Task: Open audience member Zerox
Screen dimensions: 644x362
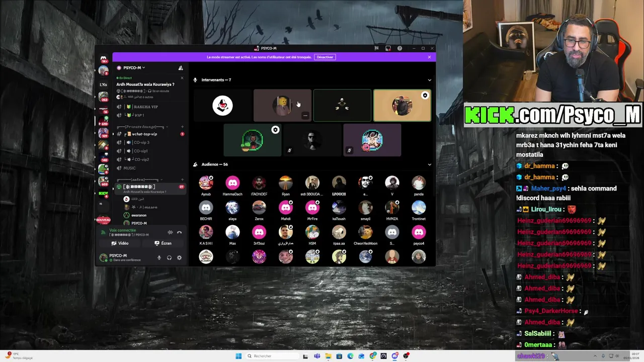Action: (259, 210)
